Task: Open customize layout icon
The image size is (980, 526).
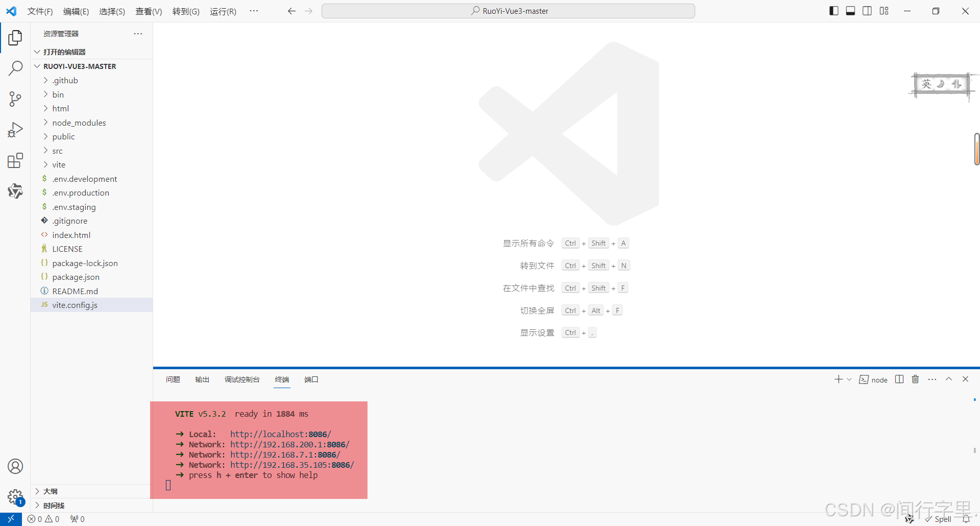Action: coord(884,11)
